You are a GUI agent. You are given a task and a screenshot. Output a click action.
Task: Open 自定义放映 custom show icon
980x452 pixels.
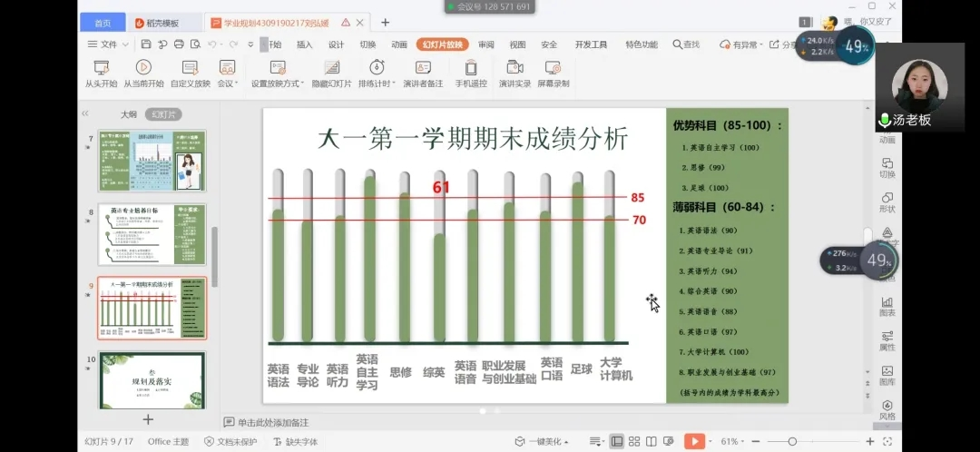tap(190, 68)
